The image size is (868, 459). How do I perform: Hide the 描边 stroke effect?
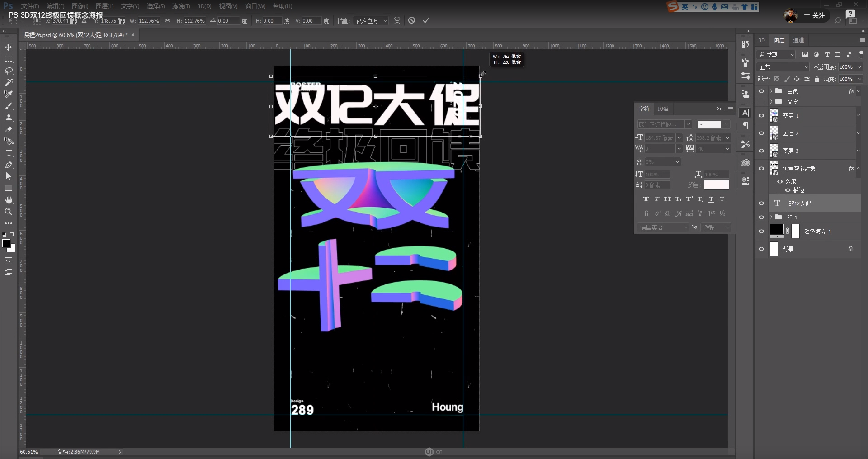pyautogui.click(x=788, y=190)
